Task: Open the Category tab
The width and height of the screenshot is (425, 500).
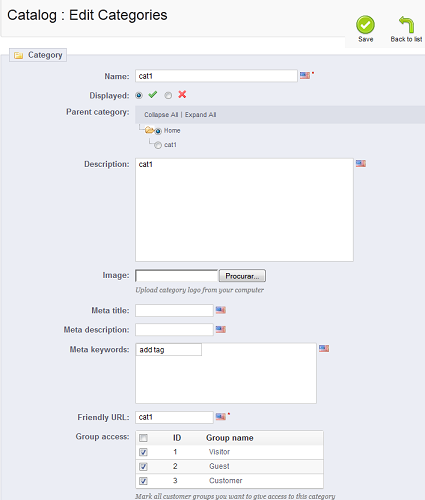Action: pos(38,55)
